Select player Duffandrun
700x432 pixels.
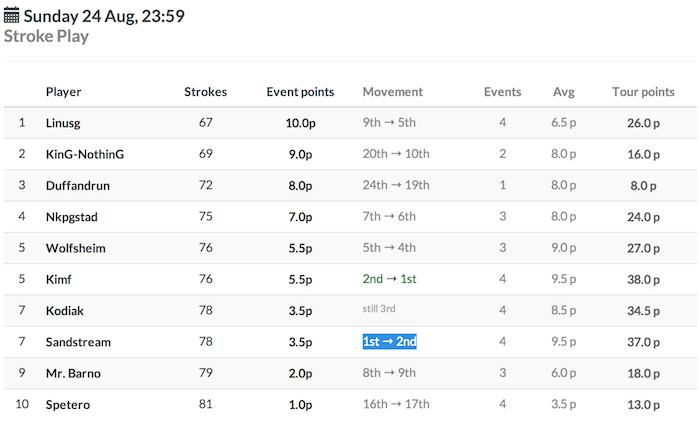(78, 185)
